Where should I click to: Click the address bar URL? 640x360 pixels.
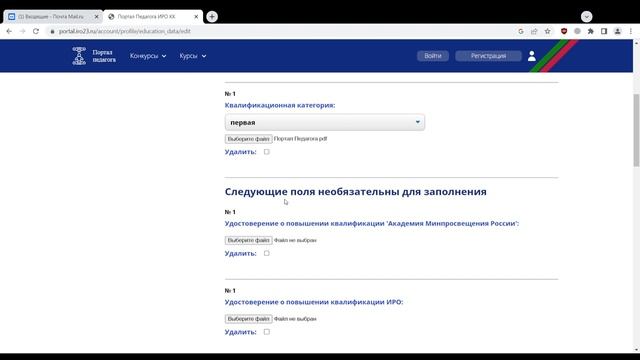(x=124, y=31)
